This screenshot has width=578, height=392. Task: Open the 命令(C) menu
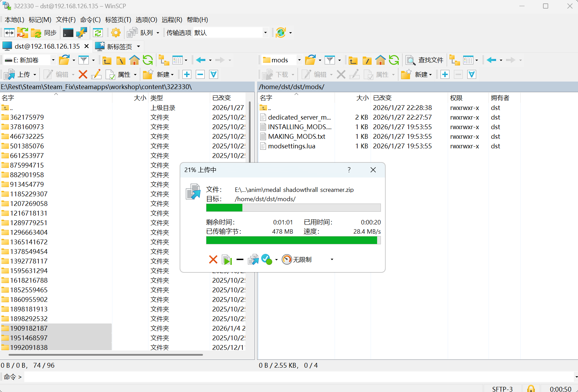pos(90,20)
